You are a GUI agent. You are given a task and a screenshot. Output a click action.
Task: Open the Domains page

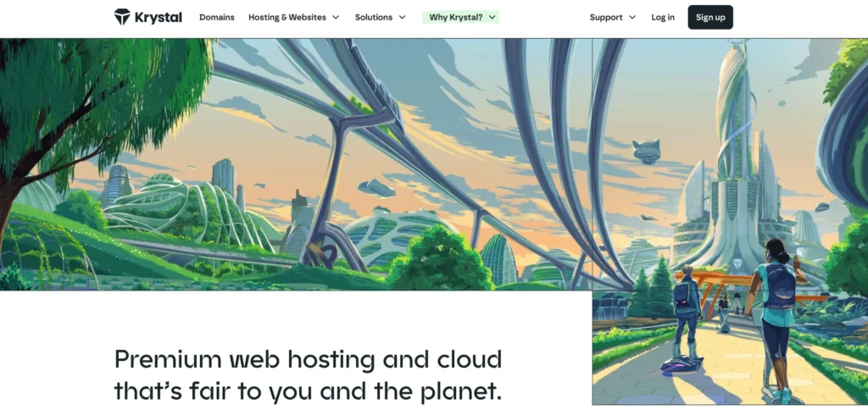217,17
